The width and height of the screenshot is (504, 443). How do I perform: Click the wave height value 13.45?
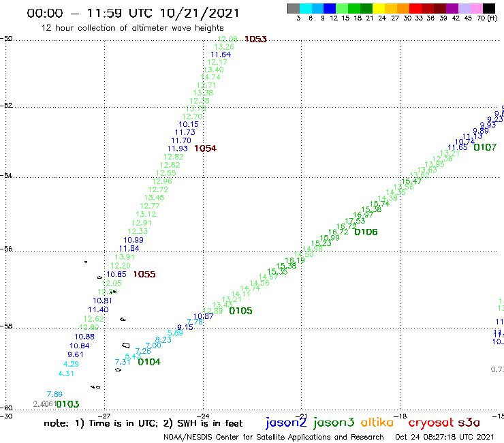click(x=155, y=198)
